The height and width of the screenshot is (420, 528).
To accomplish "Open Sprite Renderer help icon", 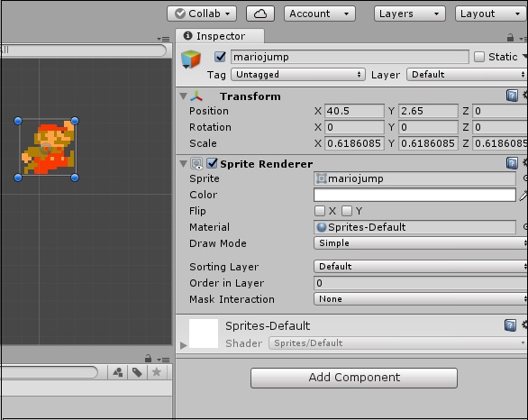I will coord(512,163).
